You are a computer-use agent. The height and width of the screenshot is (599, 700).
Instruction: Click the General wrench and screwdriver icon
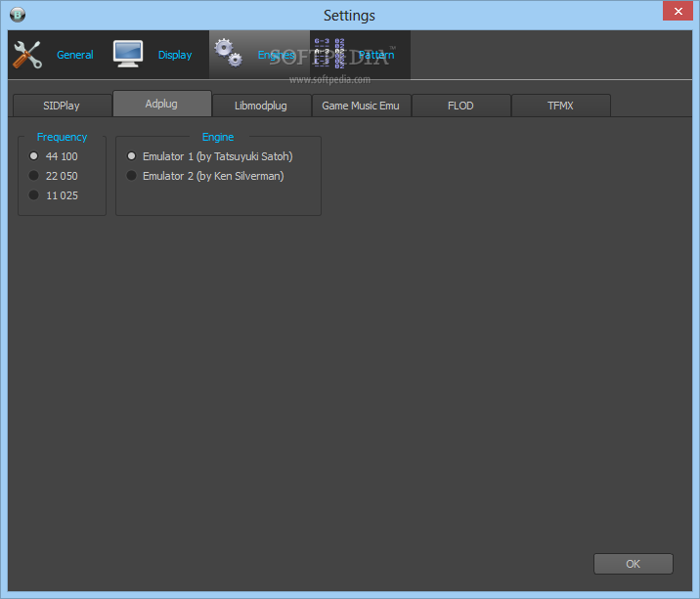click(x=27, y=55)
